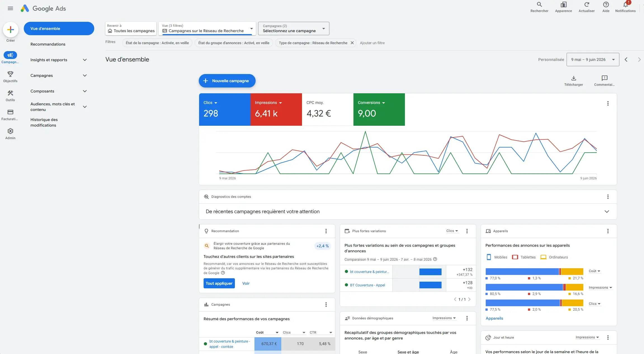Image resolution: width=644 pixels, height=354 pixels.
Task: Select the Sexe et âge tab
Action: pyautogui.click(x=408, y=352)
